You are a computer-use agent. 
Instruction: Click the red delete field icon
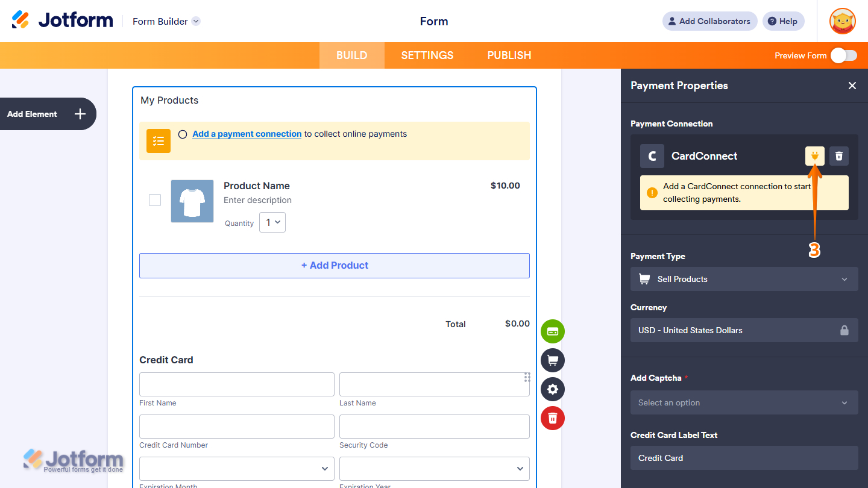point(552,418)
